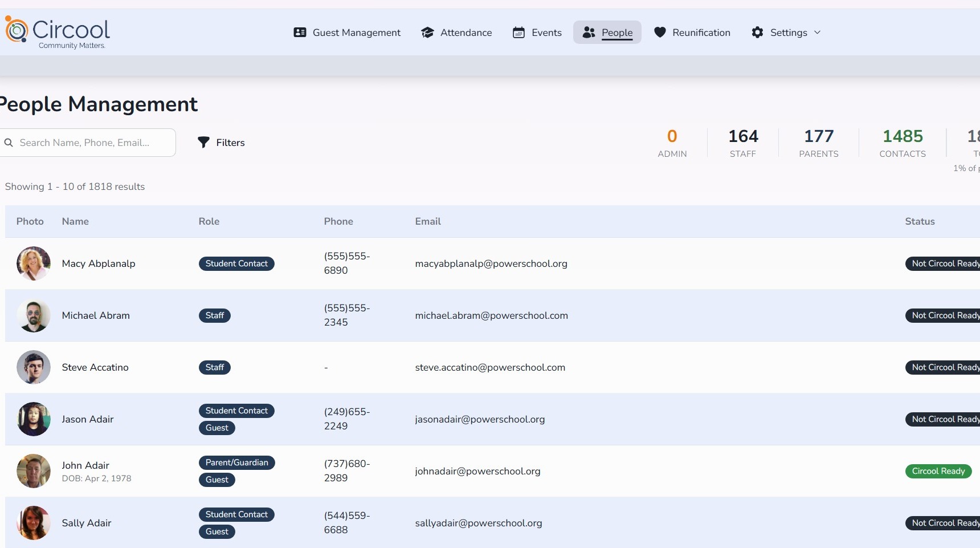Click the Attendance graduation cap icon
The width and height of the screenshot is (980, 548).
click(427, 33)
